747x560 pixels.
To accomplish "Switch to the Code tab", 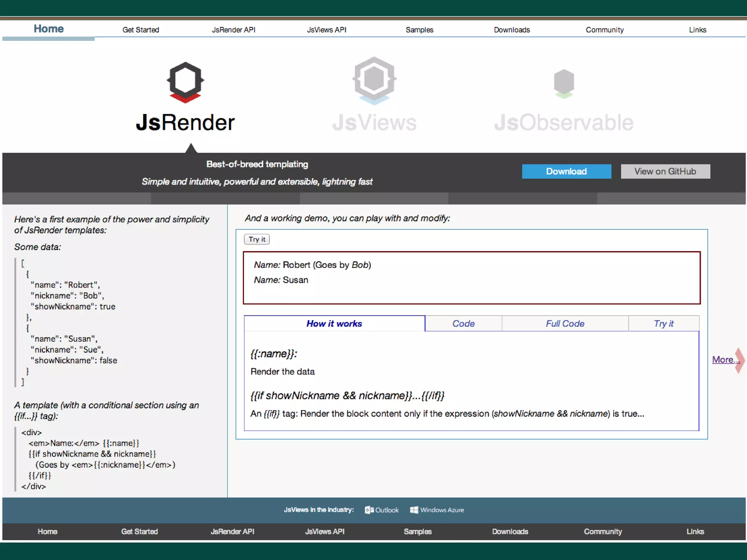I will tap(463, 324).
